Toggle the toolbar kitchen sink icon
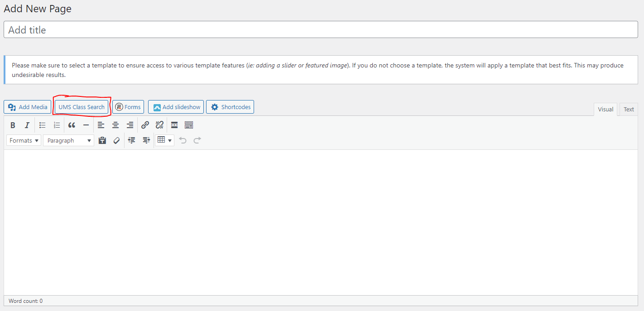The image size is (644, 311). tap(189, 125)
